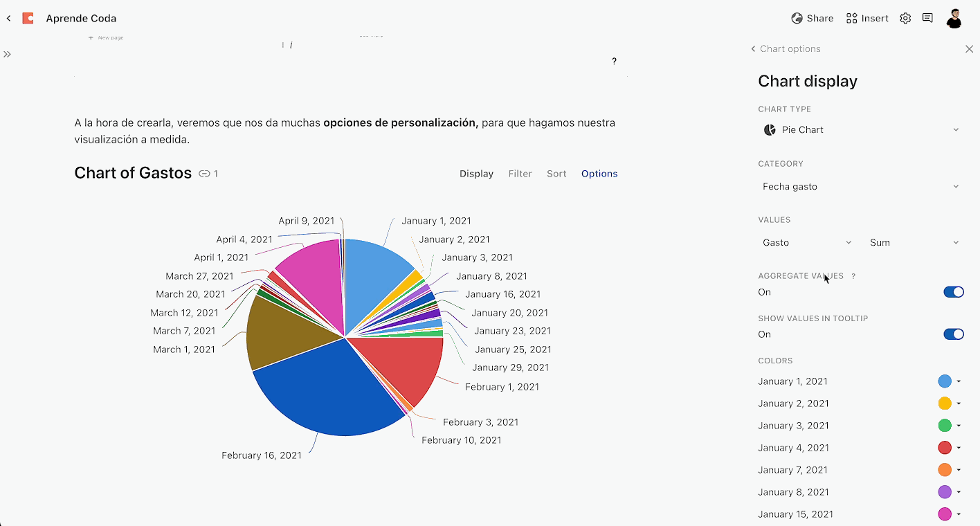Open the Share dialog

point(813,18)
